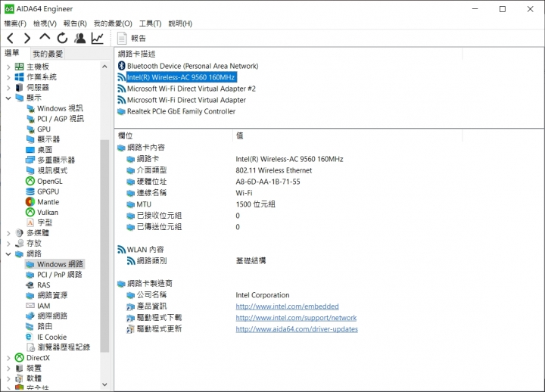Open the 檢視(V) menu
The width and height of the screenshot is (545, 392).
pos(45,23)
